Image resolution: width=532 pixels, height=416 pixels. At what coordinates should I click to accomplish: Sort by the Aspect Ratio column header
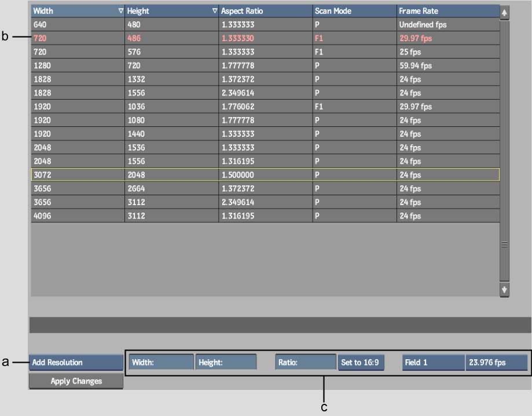point(265,11)
